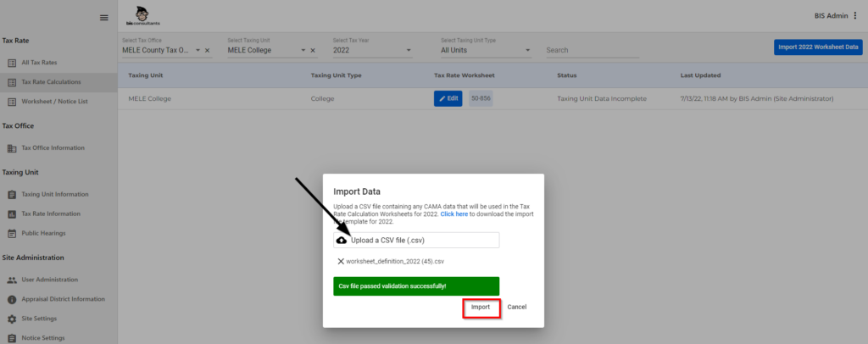The image size is (868, 344).
Task: Expand the Select Taxing Unit dropdown
Action: tap(303, 51)
